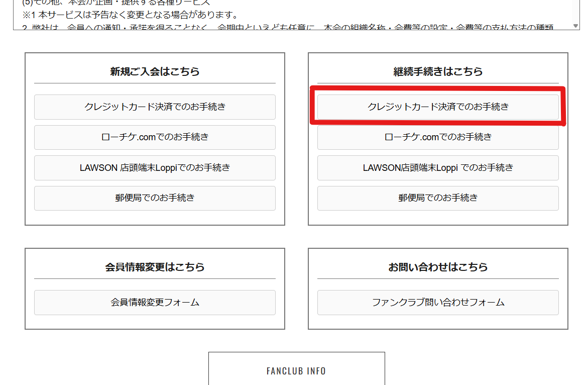
Task: Choose LAWSON 店頭端末Loppi for new enrollment
Action: pos(155,168)
